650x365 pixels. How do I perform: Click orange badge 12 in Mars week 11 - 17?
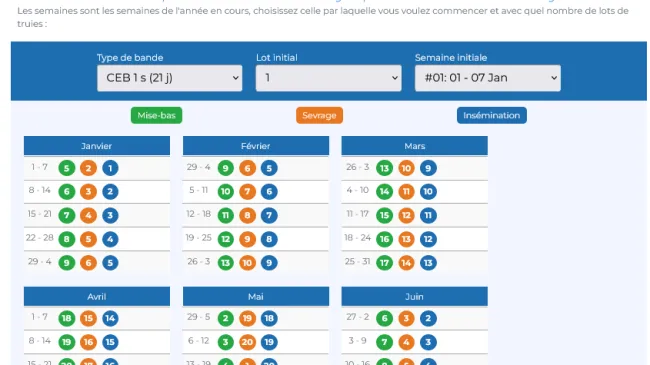(x=406, y=215)
